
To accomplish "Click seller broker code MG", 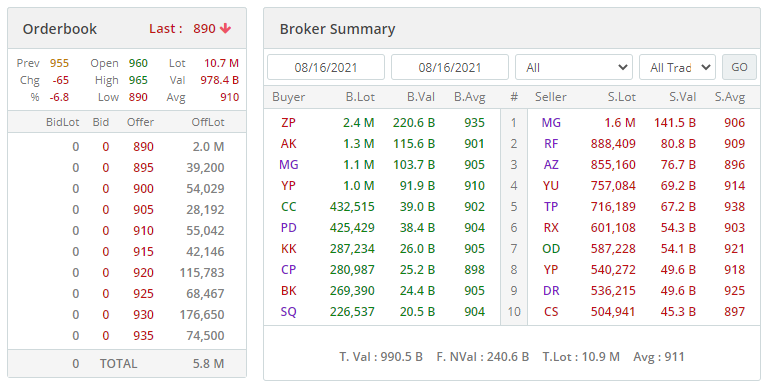I will pos(551,123).
